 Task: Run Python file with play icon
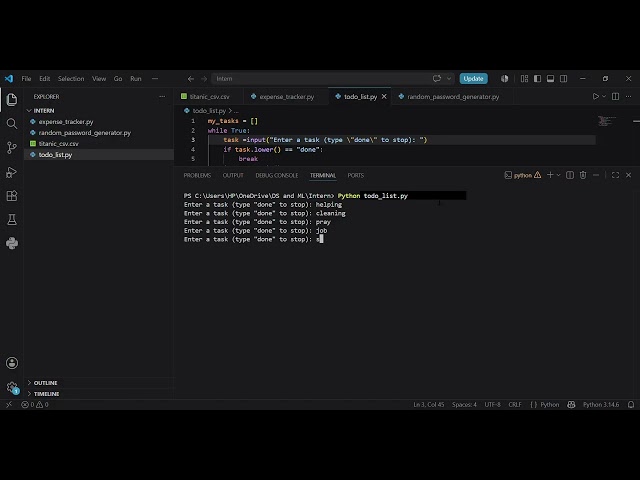point(596,96)
